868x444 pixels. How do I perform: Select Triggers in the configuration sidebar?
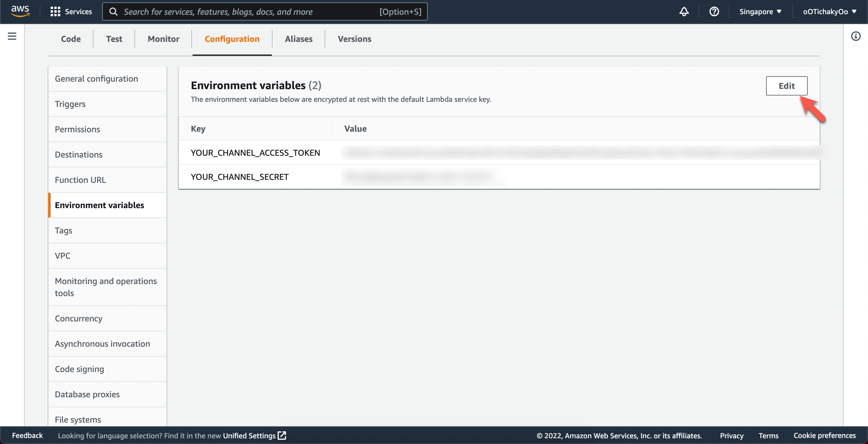click(70, 104)
